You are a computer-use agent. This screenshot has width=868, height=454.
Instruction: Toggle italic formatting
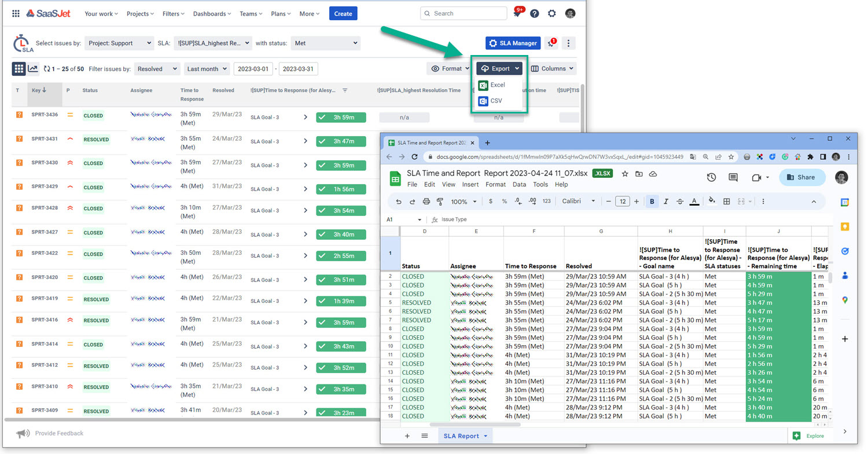tap(665, 201)
